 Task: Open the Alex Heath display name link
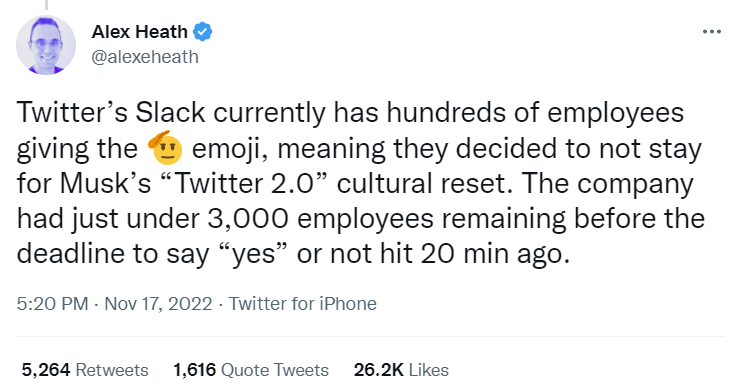point(139,32)
